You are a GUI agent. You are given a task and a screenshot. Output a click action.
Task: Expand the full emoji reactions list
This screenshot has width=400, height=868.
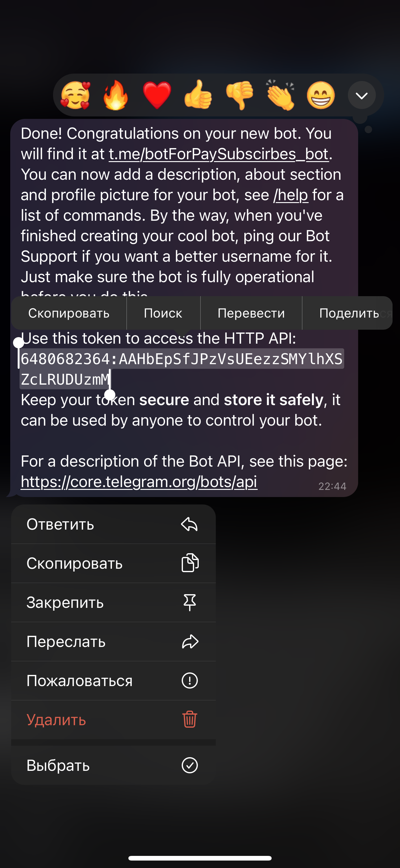pyautogui.click(x=362, y=96)
